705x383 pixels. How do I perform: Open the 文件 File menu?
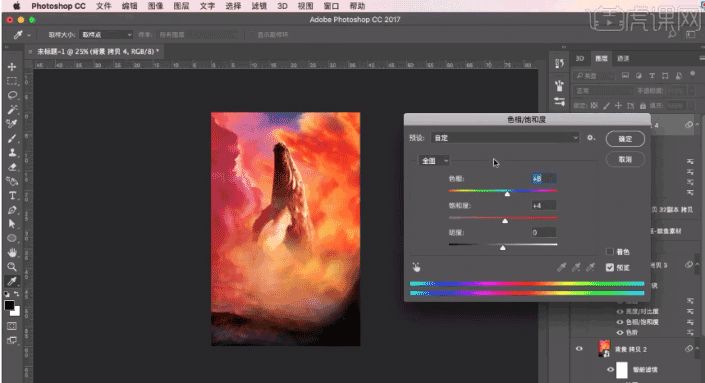pos(103,6)
